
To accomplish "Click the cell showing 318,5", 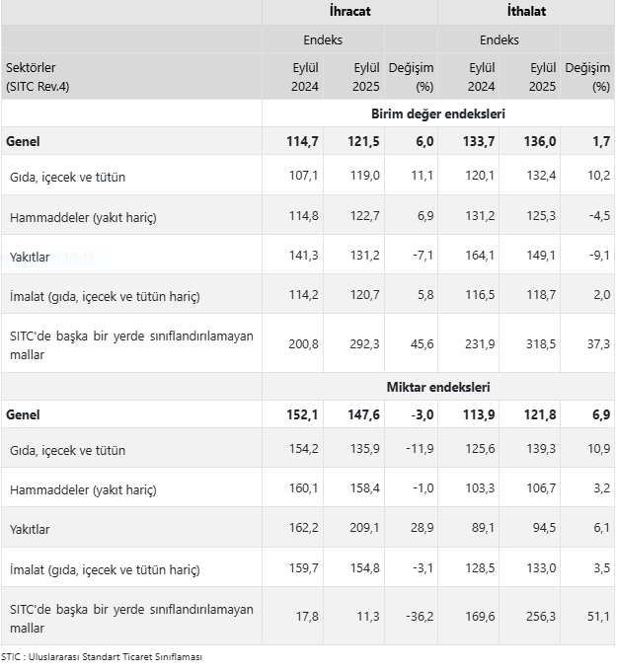I will point(537,343).
